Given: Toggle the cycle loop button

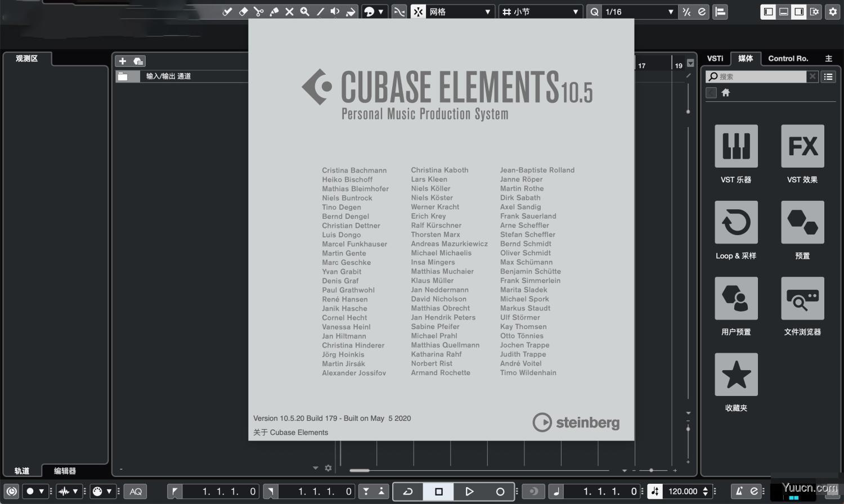Looking at the screenshot, I should [408, 491].
